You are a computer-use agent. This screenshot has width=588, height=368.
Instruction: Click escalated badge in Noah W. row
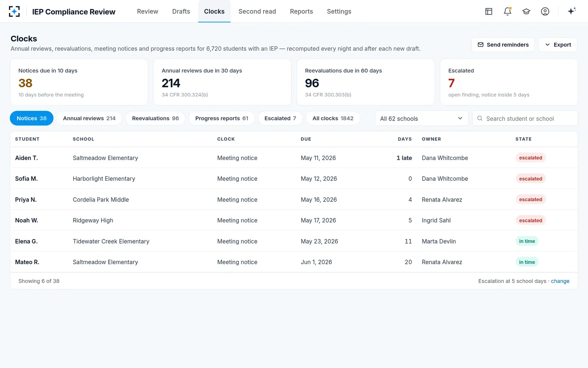click(x=530, y=220)
